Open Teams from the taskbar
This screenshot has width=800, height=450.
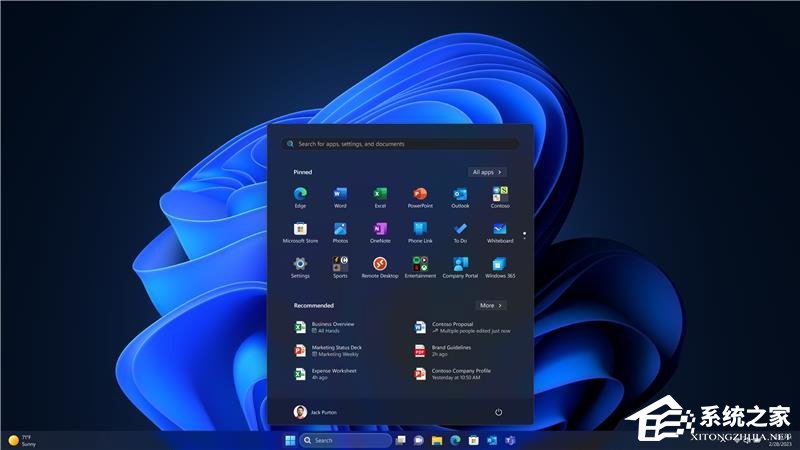tap(510, 440)
